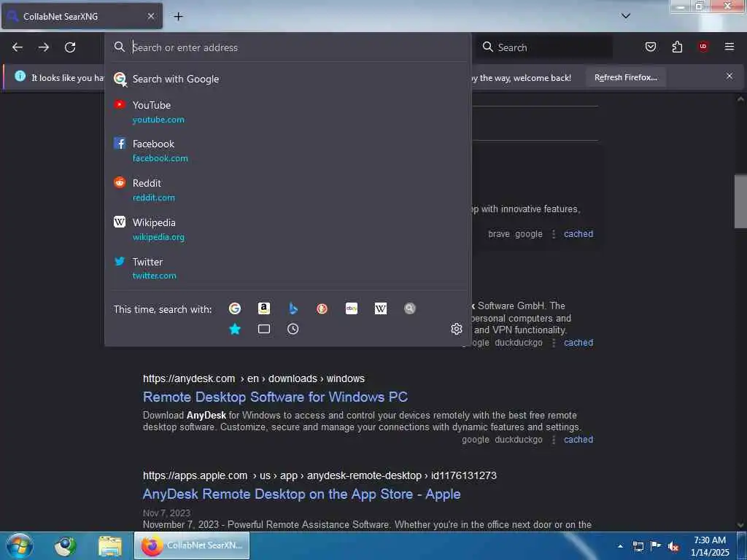
Task: Open the taskbar browser globe icon
Action: point(66,546)
